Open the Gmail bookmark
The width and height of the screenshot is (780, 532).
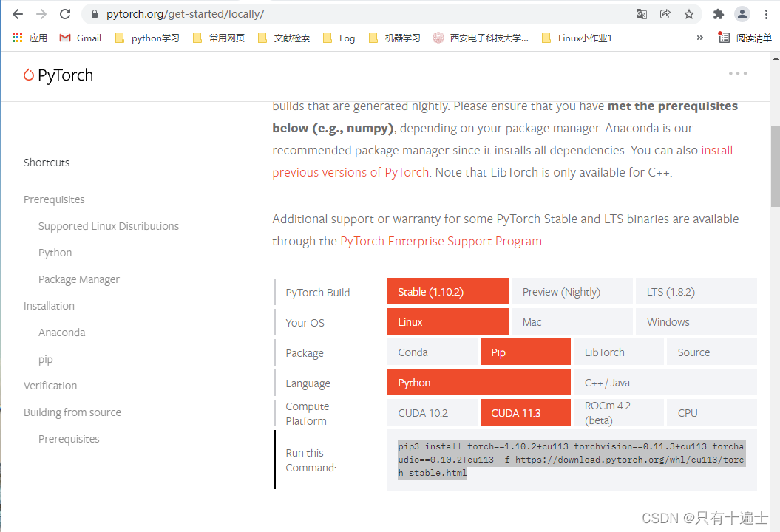(80, 38)
